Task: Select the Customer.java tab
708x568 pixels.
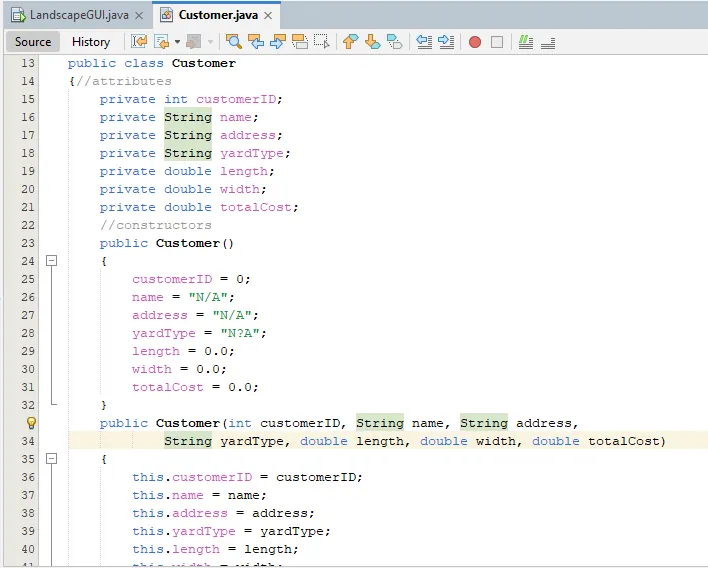Action: 217,15
